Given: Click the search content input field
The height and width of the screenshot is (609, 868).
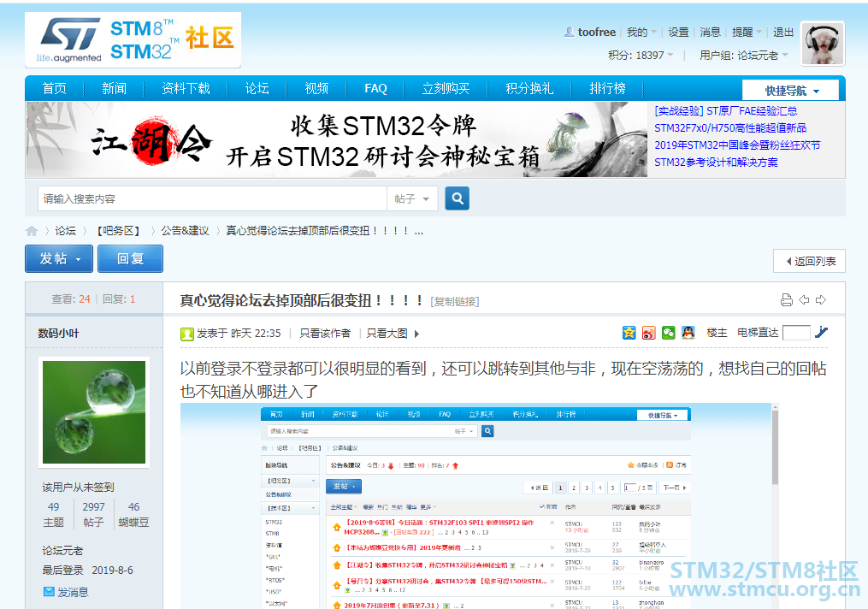Looking at the screenshot, I should [213, 198].
